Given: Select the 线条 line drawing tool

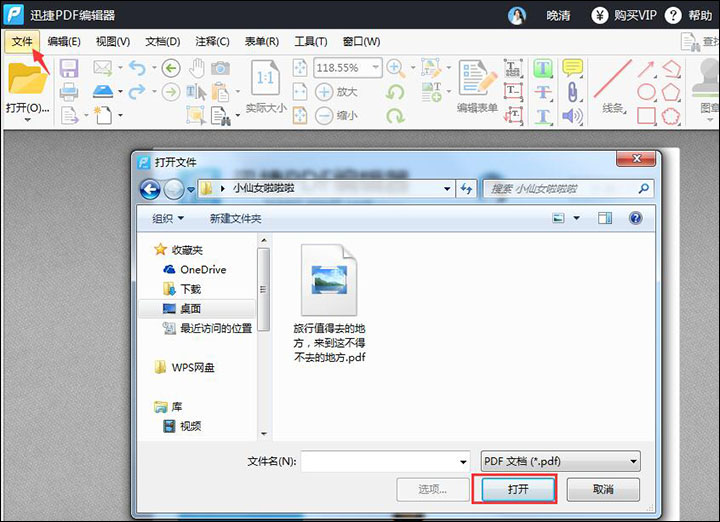Looking at the screenshot, I should 612,78.
